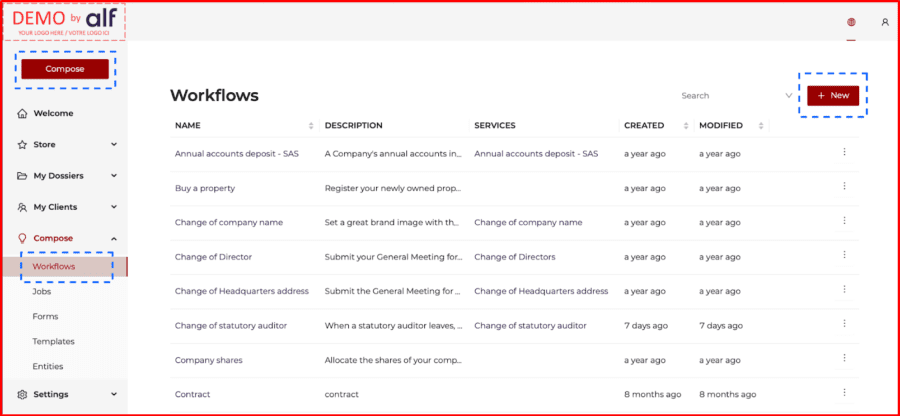
Task: Click the My Dossiers folder icon
Action: [22, 176]
